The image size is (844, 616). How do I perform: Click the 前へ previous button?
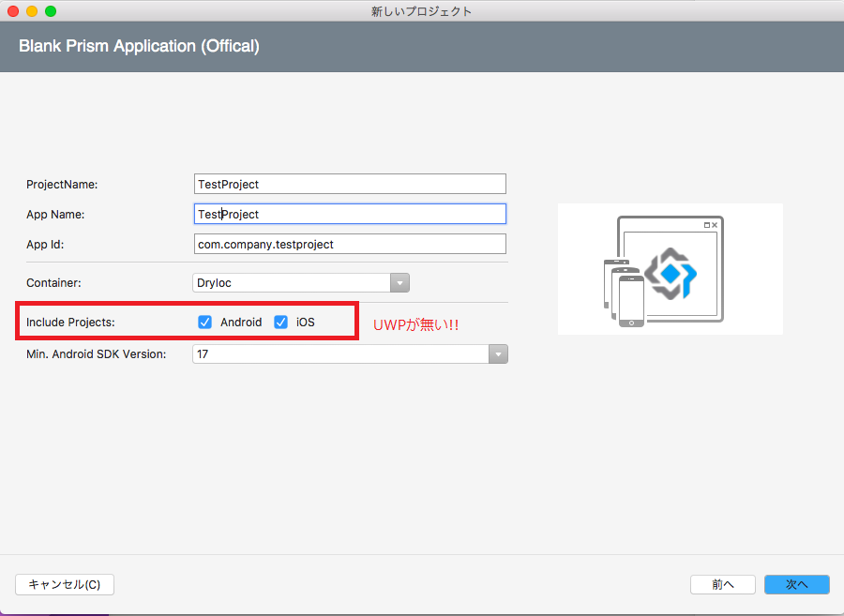point(723,585)
